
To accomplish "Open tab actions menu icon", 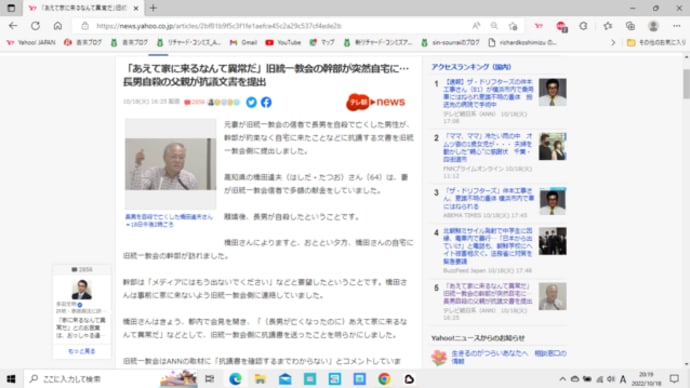I will (11, 8).
